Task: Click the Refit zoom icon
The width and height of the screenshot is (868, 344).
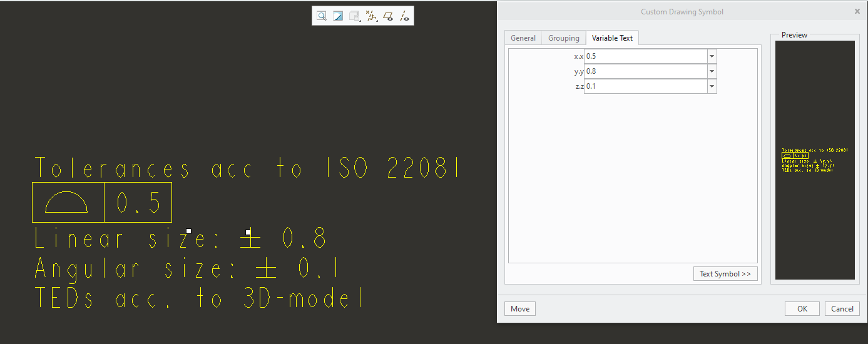Action: pyautogui.click(x=321, y=16)
